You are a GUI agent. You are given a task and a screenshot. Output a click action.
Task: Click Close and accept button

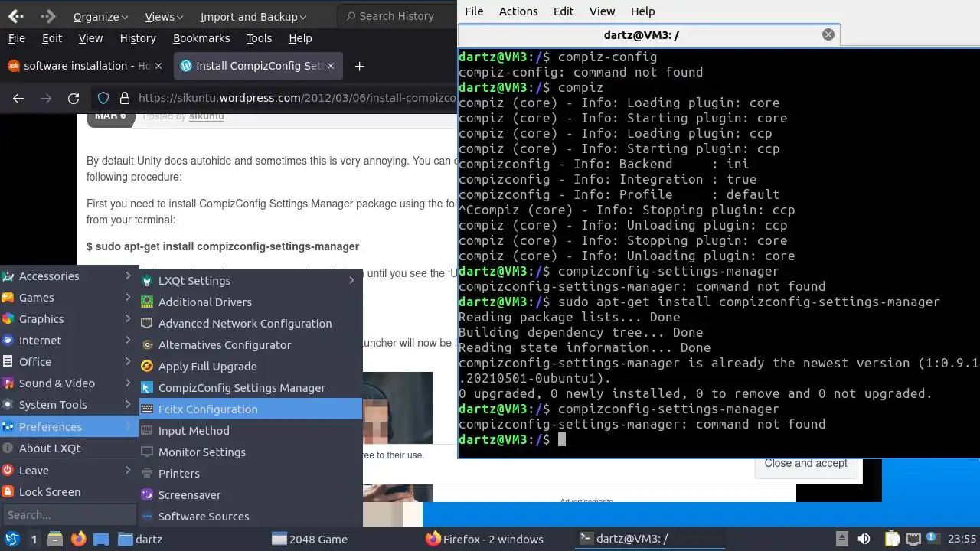tap(805, 464)
